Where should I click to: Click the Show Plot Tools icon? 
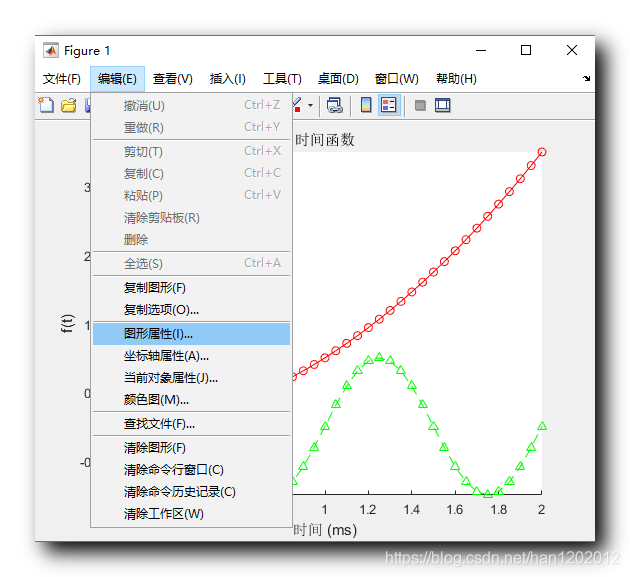[442, 105]
